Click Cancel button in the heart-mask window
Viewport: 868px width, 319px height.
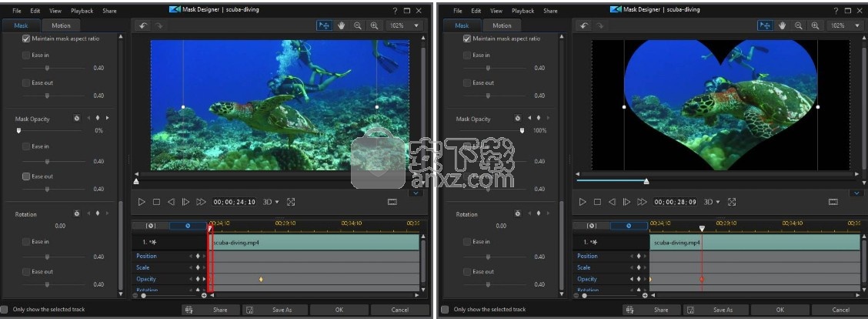(x=840, y=310)
